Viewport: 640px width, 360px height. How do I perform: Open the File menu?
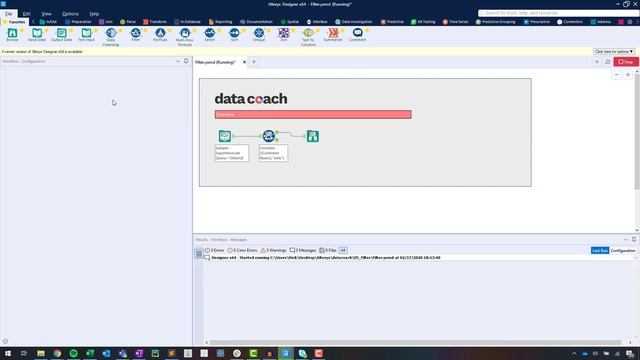(9, 13)
